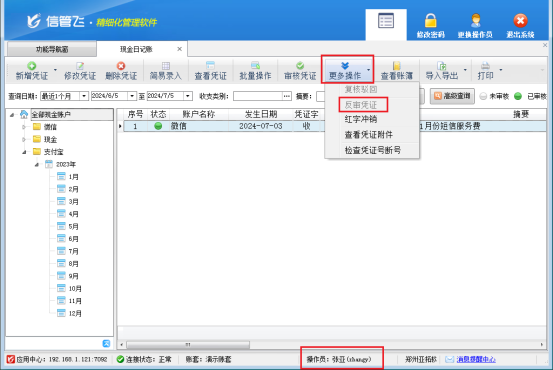This screenshot has height=370, width=553.
Task: Click the 删除凭证 delete voucher icon
Action: 121,66
